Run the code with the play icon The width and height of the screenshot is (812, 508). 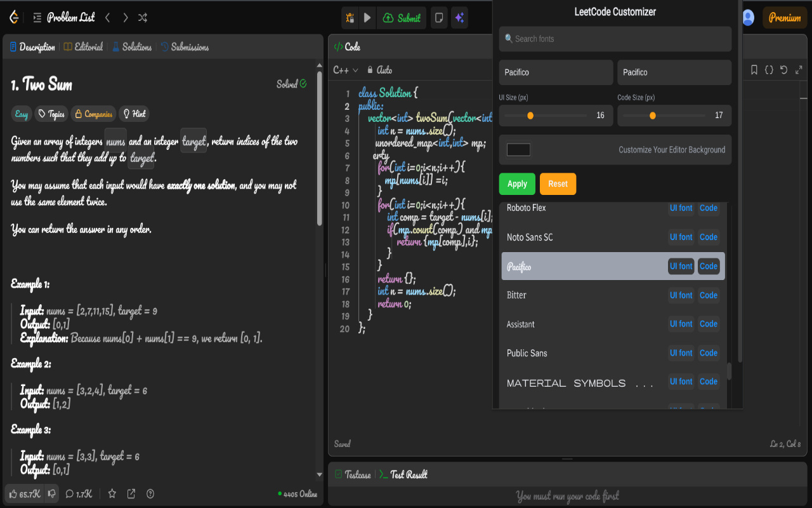tap(367, 18)
